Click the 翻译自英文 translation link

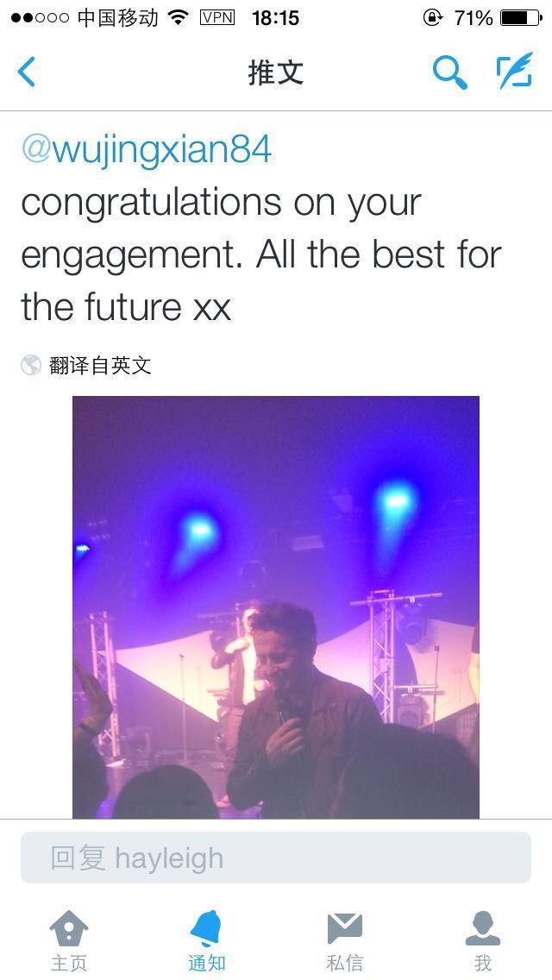100,365
